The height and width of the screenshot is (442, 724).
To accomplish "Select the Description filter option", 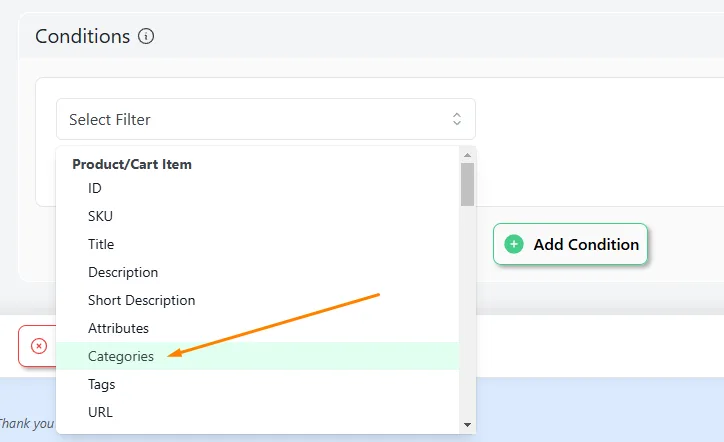I will pyautogui.click(x=257, y=272).
